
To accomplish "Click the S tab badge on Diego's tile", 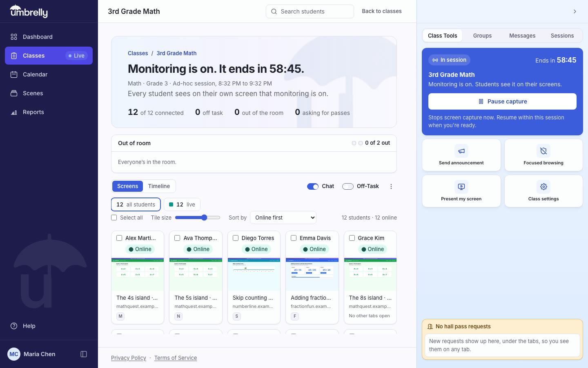I will (237, 316).
